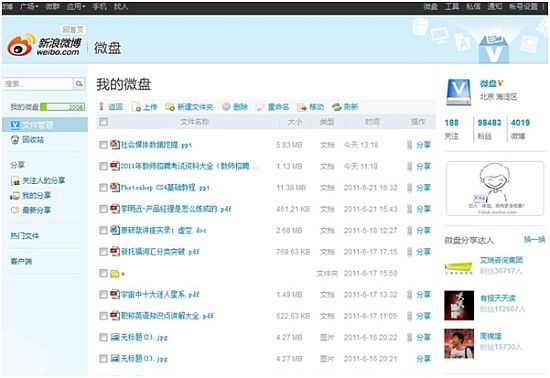This screenshot has width=550, height=378.
Task: Click into the 搜索 search field
Action: 38,84
